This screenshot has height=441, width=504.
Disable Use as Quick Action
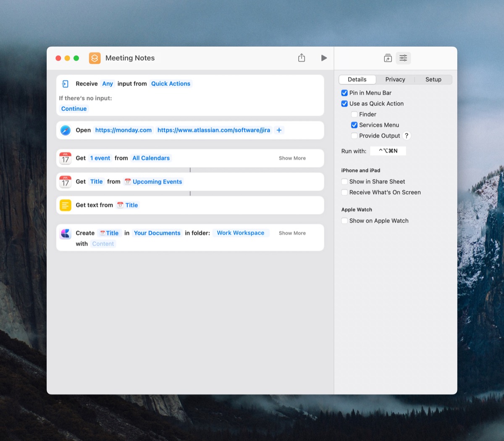pyautogui.click(x=344, y=104)
